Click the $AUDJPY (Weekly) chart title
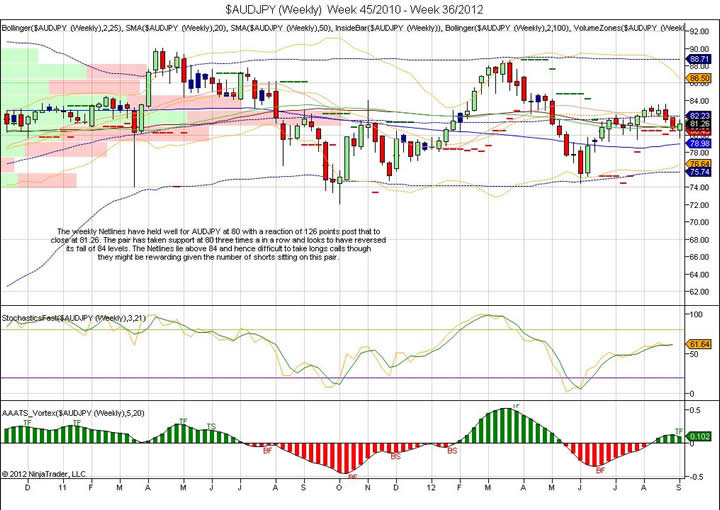720x510 pixels. coord(359,9)
